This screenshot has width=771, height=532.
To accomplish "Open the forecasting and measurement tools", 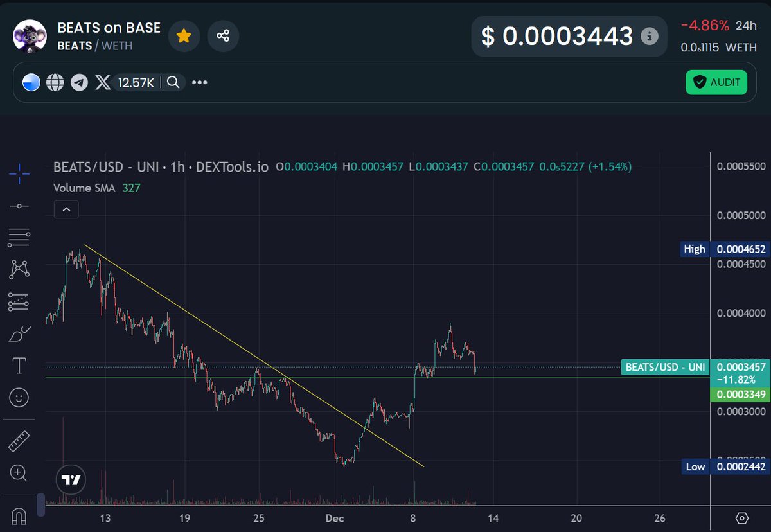I will point(19,302).
